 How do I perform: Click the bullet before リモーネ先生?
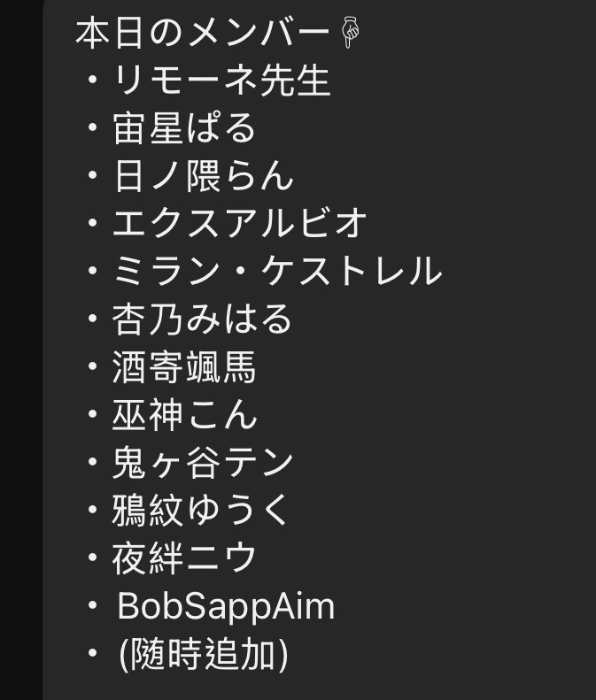pos(92,81)
